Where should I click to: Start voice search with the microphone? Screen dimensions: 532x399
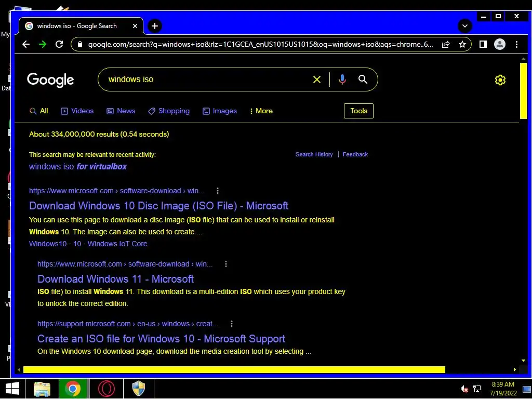point(342,79)
